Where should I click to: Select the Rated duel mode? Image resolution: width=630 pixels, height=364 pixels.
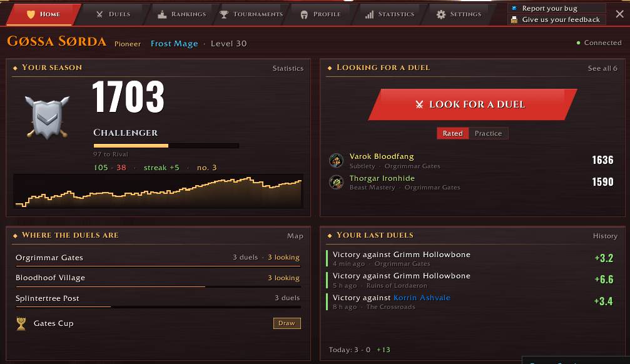453,133
